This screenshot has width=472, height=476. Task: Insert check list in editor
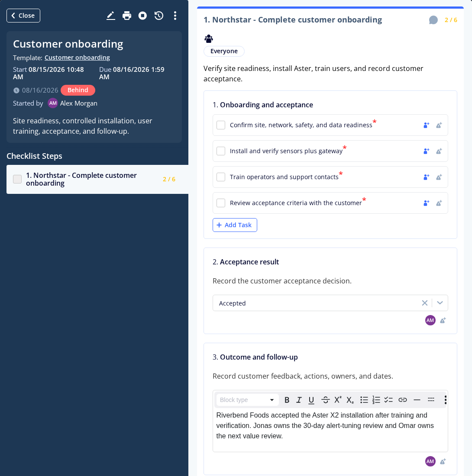[388, 400]
